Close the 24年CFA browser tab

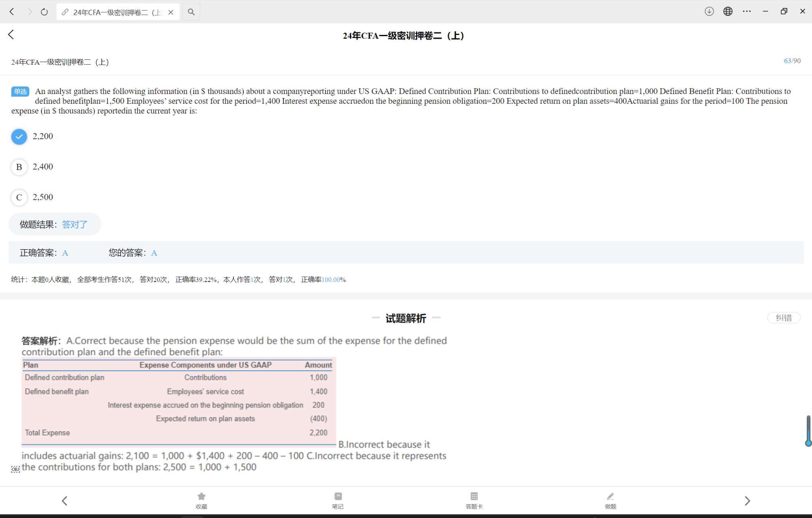[x=171, y=12]
